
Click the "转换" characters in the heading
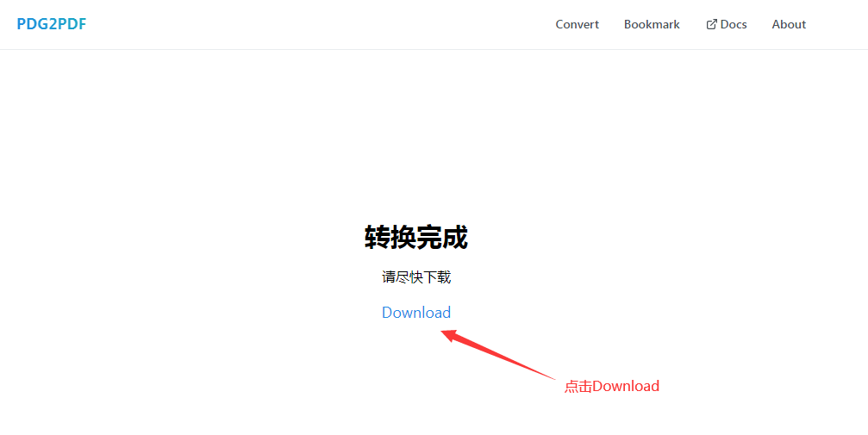click(390, 237)
